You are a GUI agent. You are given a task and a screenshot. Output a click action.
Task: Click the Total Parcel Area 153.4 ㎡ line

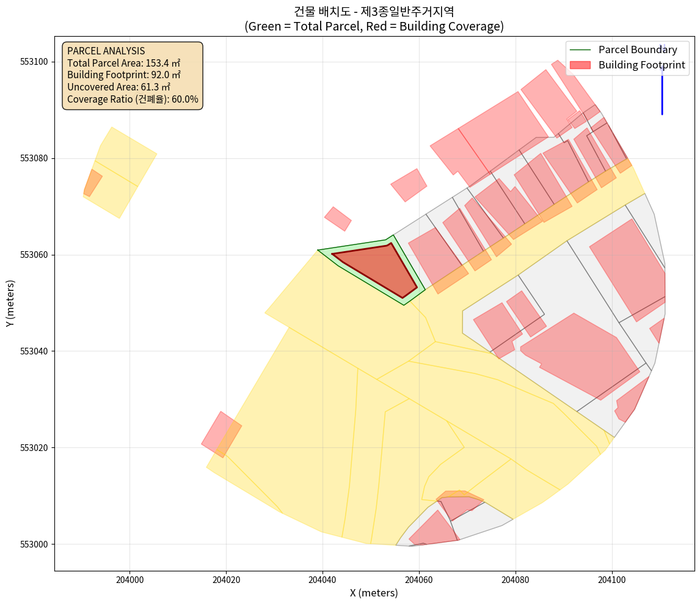click(x=123, y=63)
